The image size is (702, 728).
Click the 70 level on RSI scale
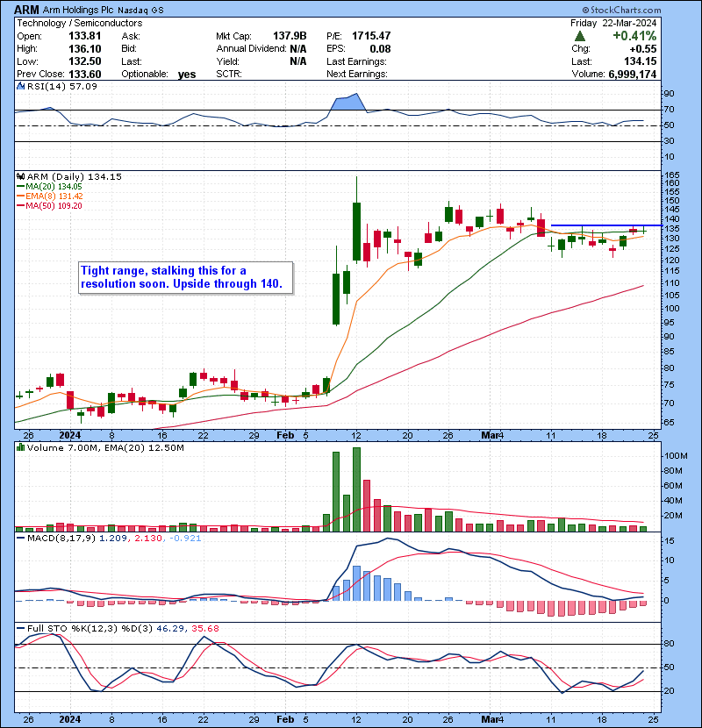click(x=670, y=110)
